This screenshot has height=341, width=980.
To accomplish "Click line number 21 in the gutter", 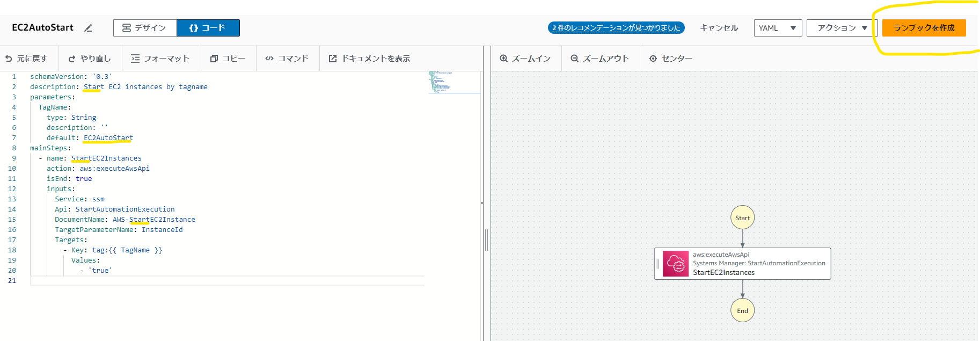I will 12,281.
